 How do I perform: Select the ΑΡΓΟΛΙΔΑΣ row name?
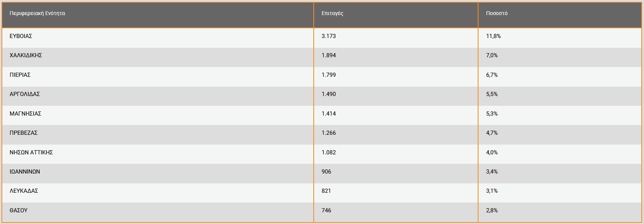25,94
